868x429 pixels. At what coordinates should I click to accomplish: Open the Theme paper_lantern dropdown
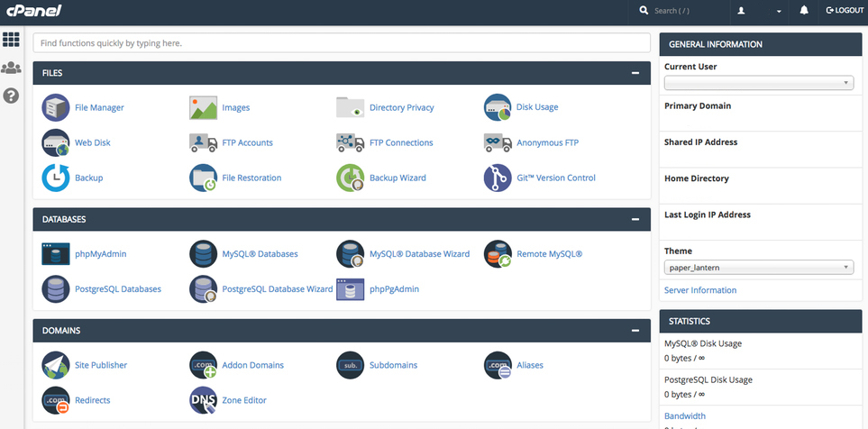pyautogui.click(x=758, y=268)
